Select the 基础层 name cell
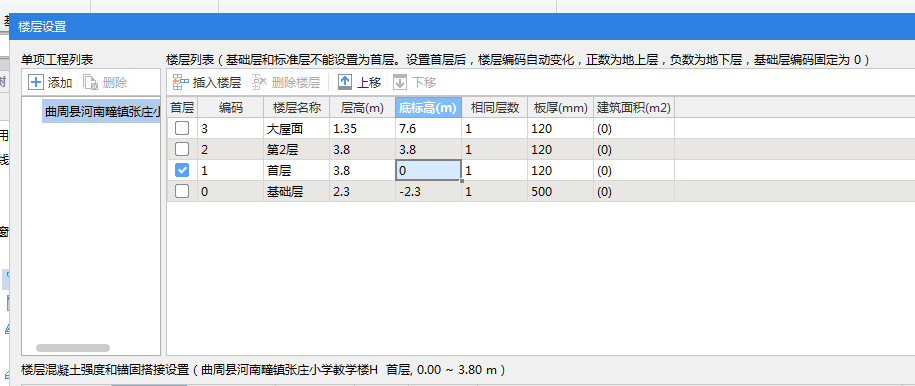Viewport: 915px width, 386px height. pyautogui.click(x=296, y=191)
